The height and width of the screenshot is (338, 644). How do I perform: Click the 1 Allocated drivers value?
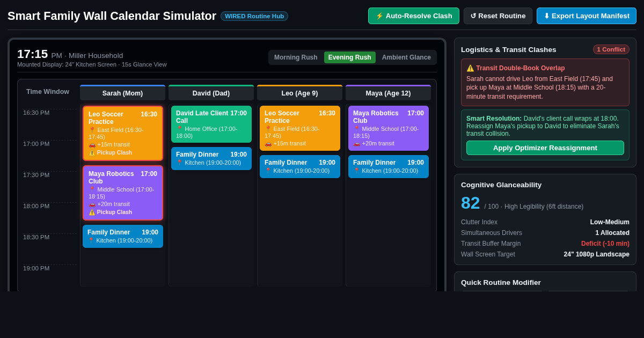click(x=612, y=233)
